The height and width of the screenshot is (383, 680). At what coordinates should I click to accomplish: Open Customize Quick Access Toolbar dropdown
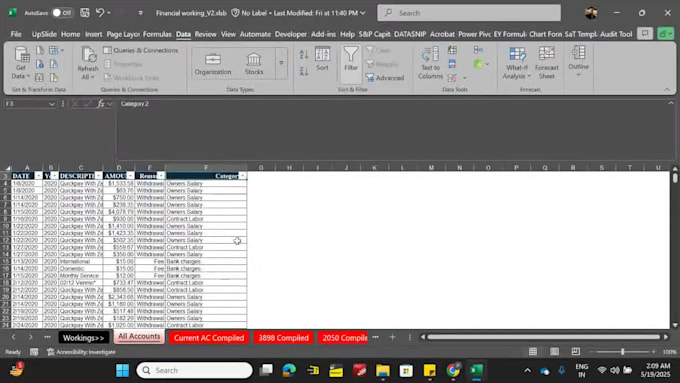click(141, 13)
